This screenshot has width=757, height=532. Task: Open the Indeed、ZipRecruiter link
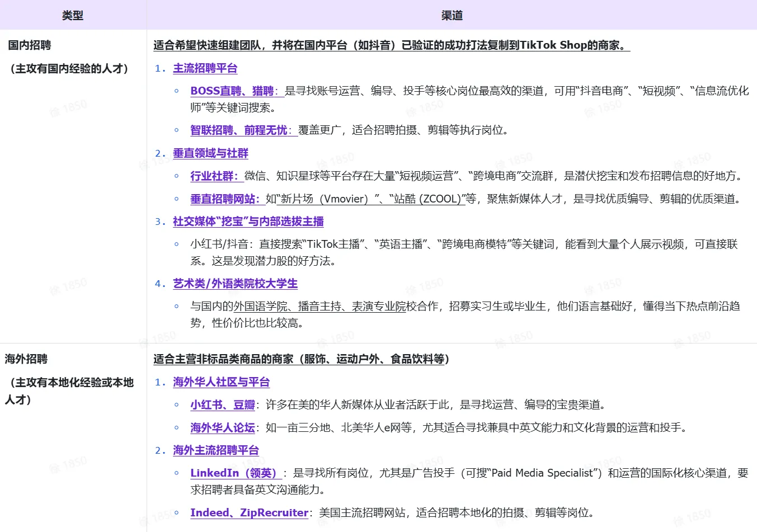(x=250, y=512)
